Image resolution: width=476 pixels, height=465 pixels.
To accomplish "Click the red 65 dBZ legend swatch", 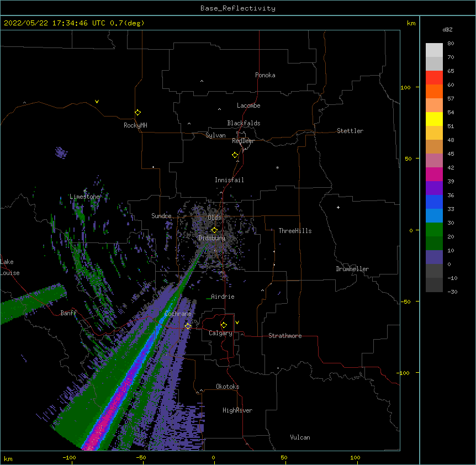I will 434,78.
